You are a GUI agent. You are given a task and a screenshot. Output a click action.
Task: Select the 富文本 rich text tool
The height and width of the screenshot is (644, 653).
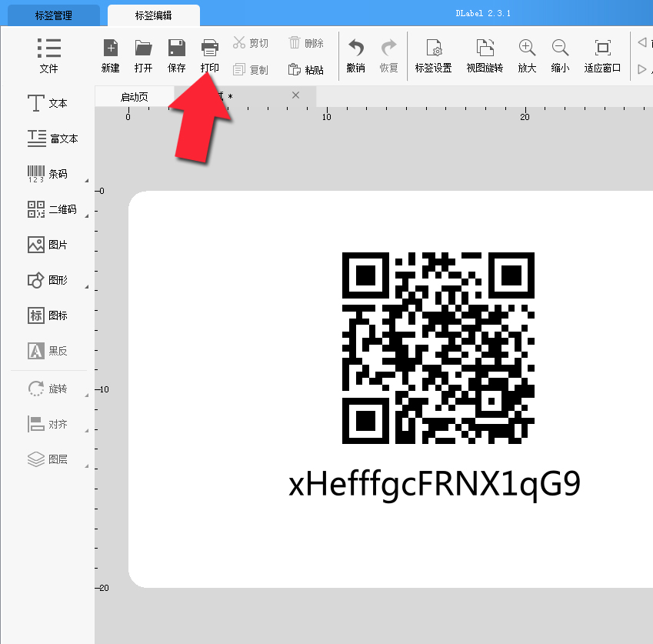coord(52,138)
